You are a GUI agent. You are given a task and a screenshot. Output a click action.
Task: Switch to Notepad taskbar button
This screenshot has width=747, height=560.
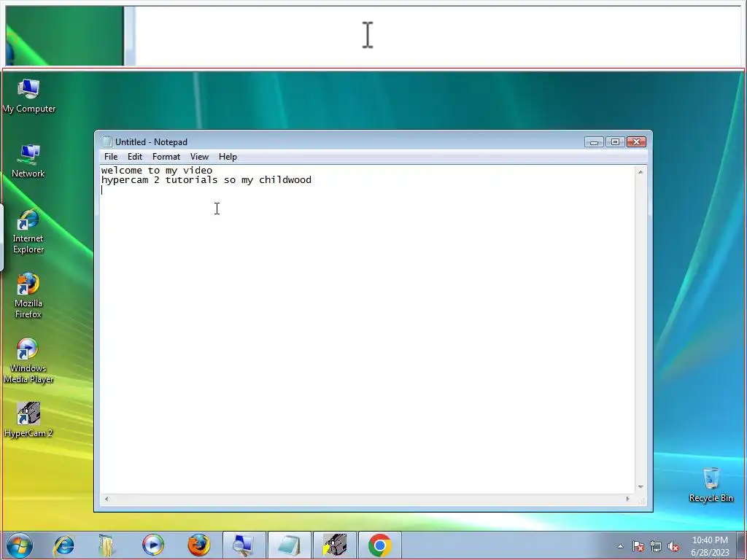[x=289, y=545]
